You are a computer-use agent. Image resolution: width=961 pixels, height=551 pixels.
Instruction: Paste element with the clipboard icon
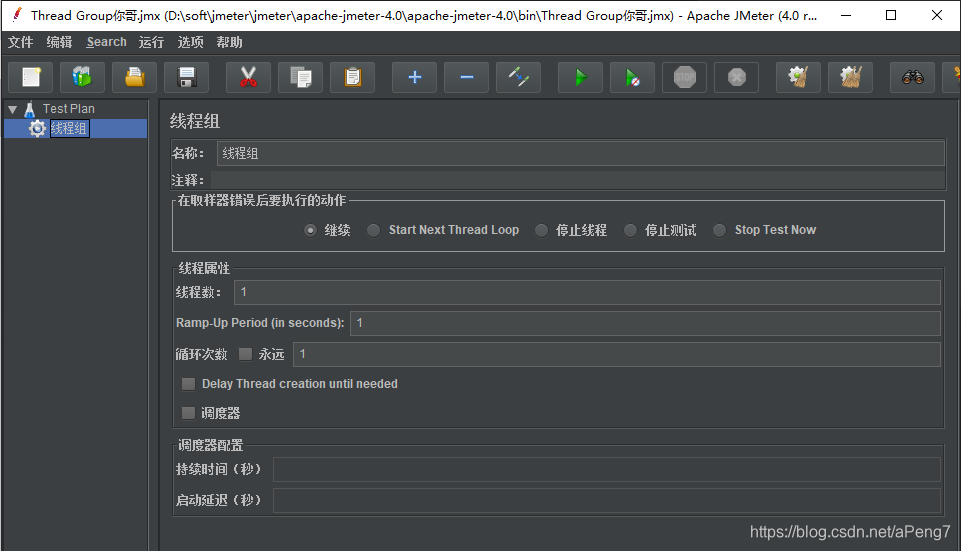point(352,77)
